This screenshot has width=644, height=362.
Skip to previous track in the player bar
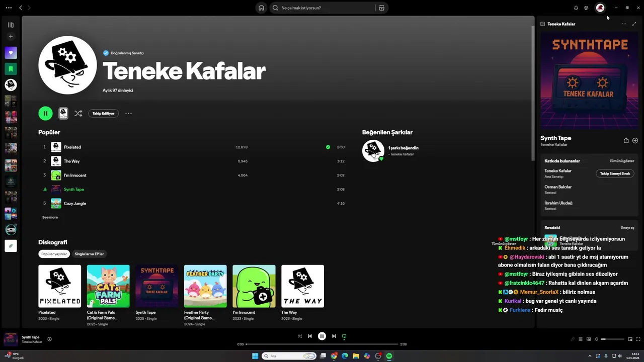click(x=310, y=336)
